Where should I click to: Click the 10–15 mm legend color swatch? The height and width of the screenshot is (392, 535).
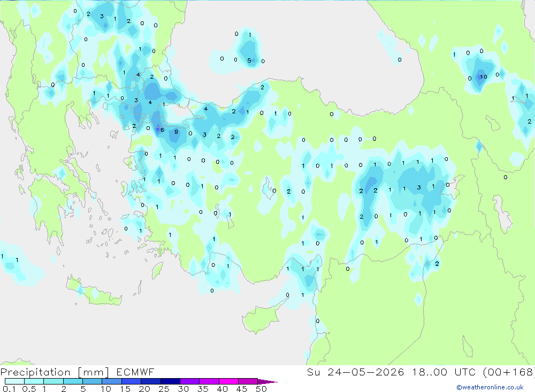(112, 381)
